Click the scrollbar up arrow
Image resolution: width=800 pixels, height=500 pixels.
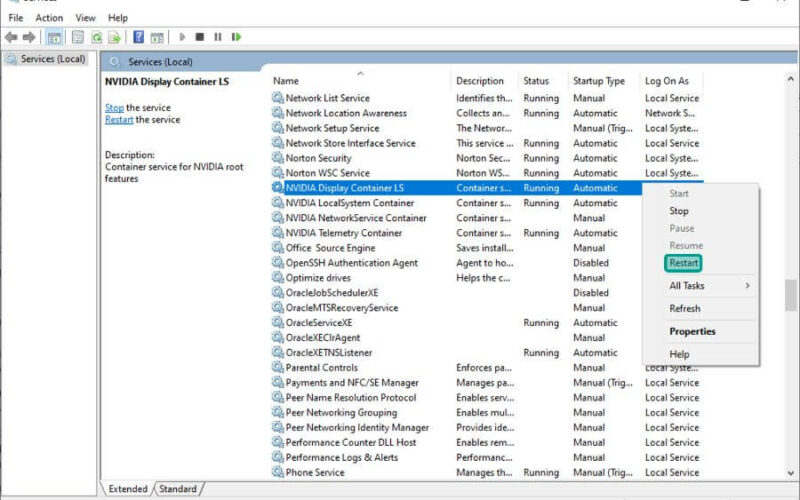[790, 79]
